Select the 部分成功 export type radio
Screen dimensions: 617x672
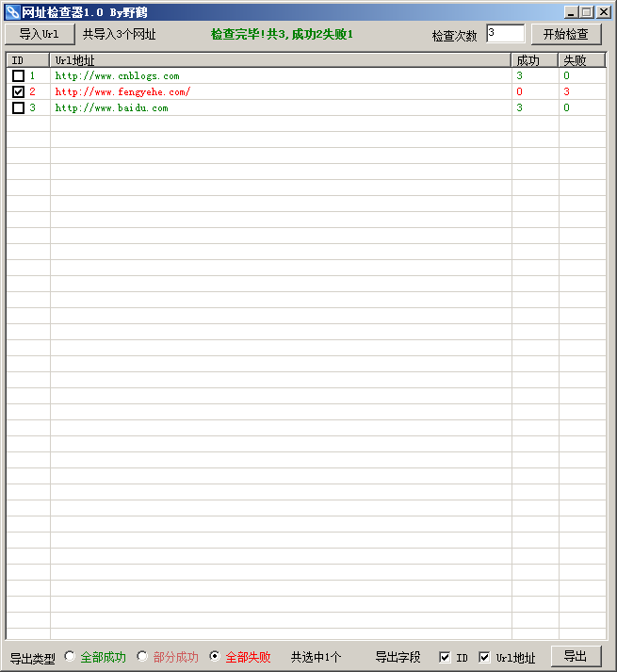(x=142, y=656)
